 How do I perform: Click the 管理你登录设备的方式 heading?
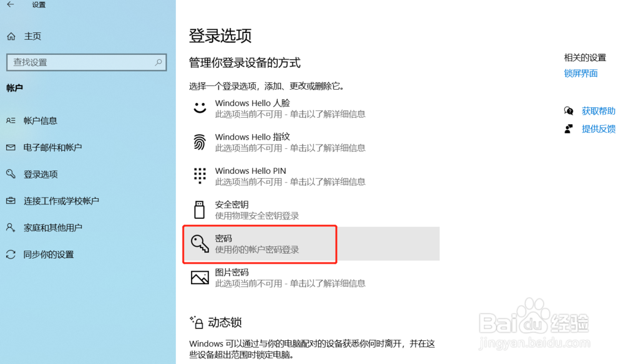[x=245, y=63]
